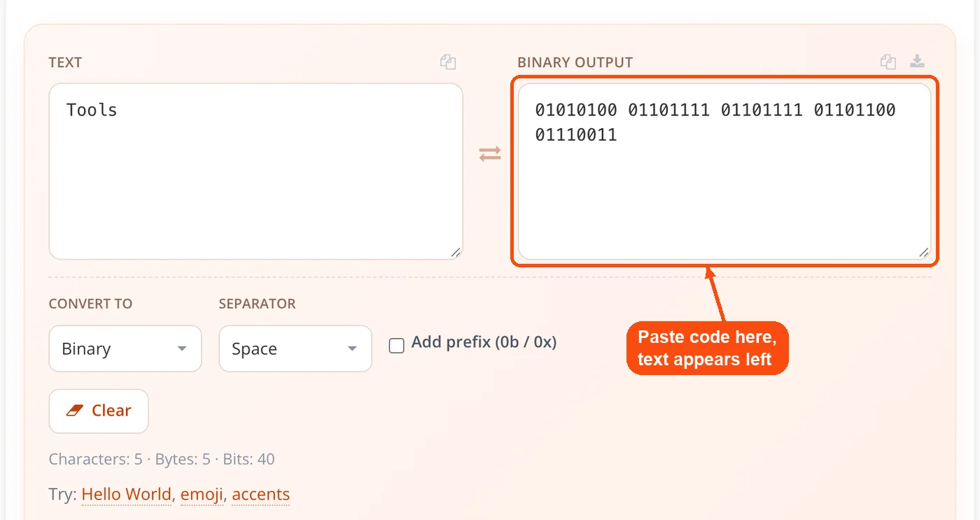Enable the Add prefix (0b / 0x) checkbox
The height and width of the screenshot is (520, 980).
click(396, 346)
